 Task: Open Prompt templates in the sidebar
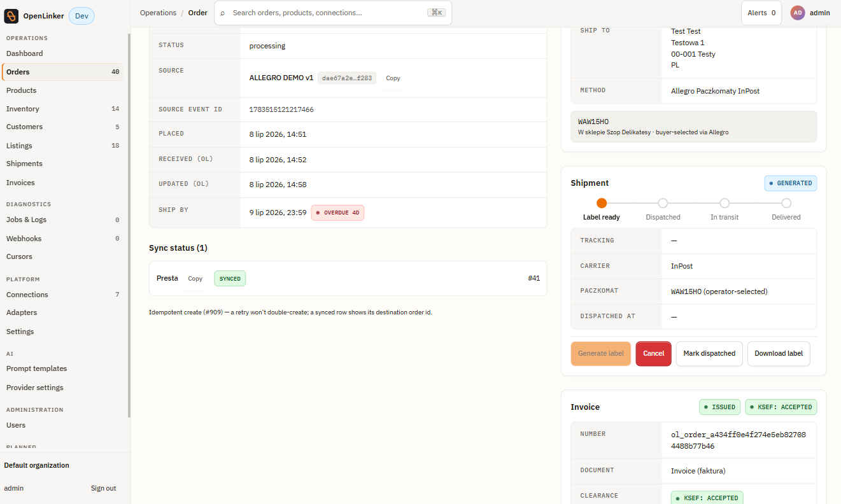pos(62,368)
